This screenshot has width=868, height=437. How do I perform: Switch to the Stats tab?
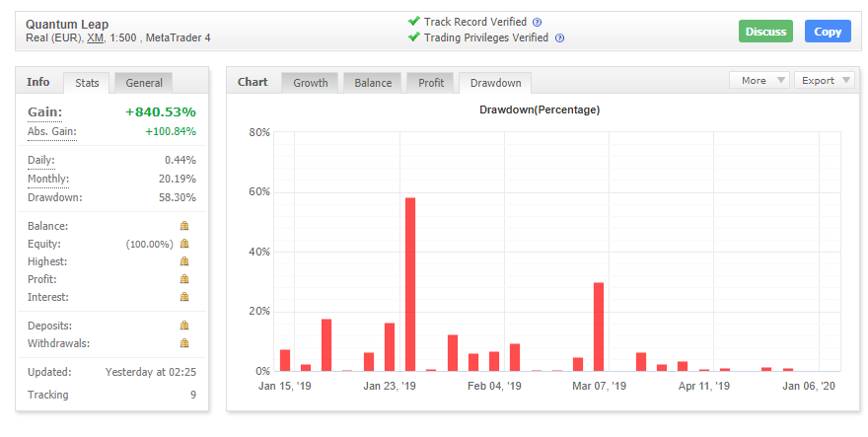87,83
